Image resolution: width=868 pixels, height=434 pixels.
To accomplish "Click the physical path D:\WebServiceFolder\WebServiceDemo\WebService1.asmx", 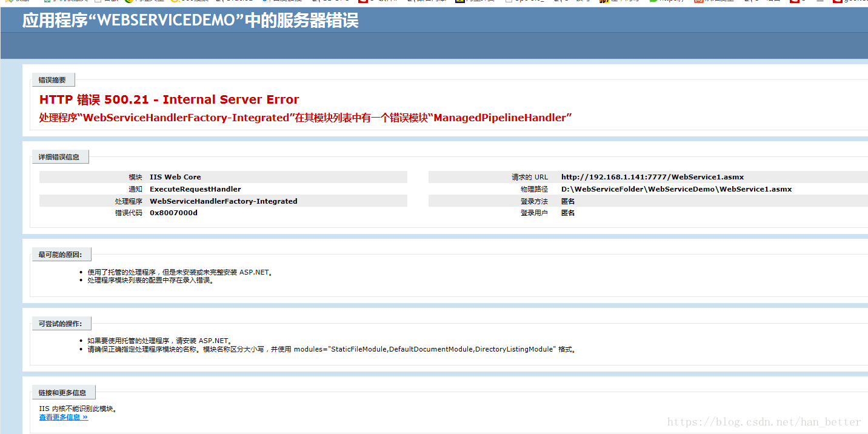I will coord(676,189).
